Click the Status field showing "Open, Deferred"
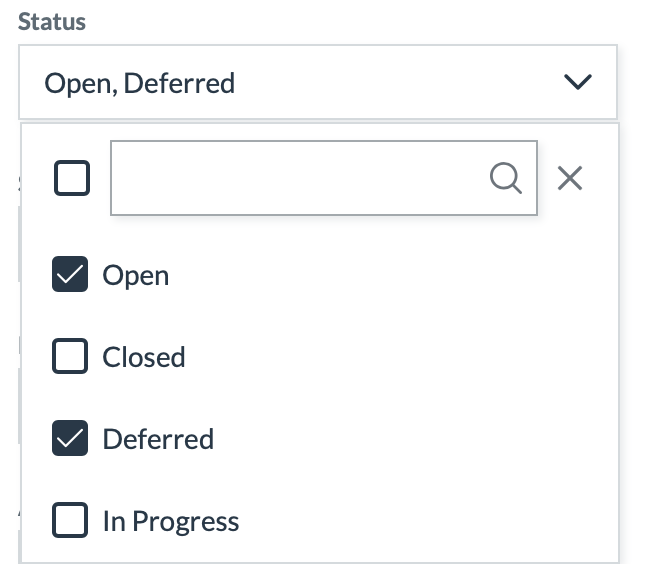Image resolution: width=654 pixels, height=564 pixels. click(x=140, y=82)
